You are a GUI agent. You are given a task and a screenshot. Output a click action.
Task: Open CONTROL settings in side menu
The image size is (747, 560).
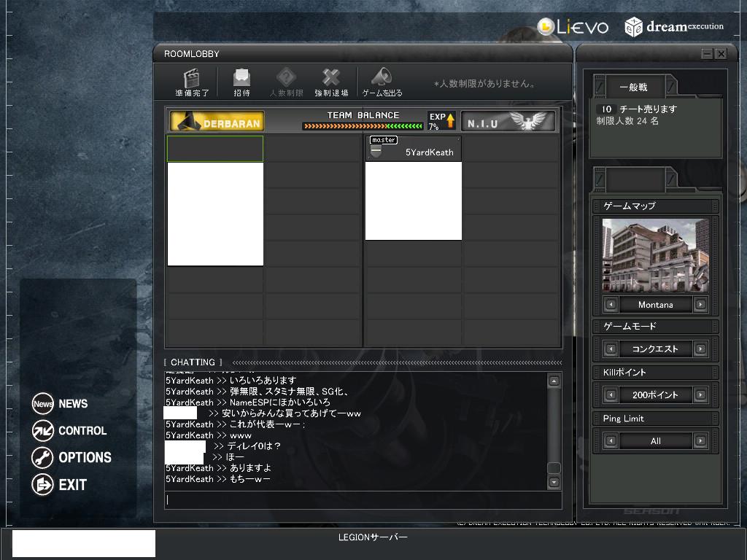(x=43, y=431)
